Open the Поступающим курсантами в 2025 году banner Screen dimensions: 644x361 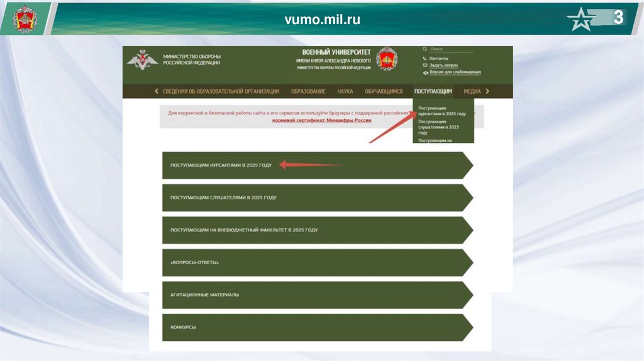[x=318, y=165]
